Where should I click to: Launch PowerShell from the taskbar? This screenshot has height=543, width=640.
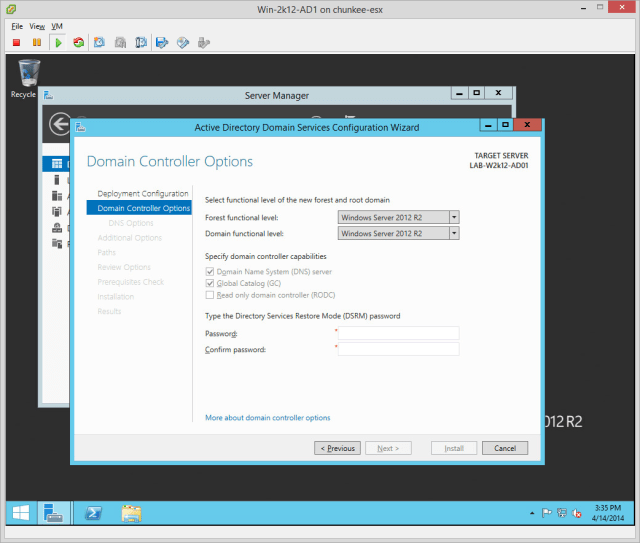(x=93, y=513)
